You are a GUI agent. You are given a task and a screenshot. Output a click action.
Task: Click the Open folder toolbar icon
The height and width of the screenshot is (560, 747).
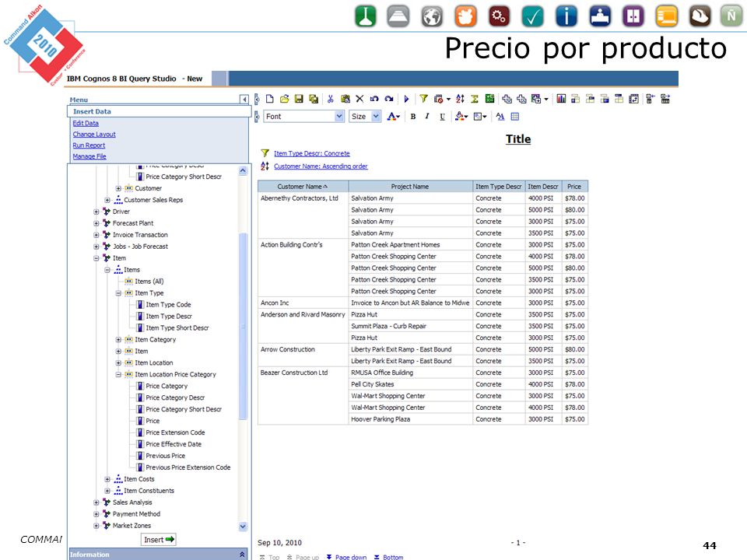[285, 99]
